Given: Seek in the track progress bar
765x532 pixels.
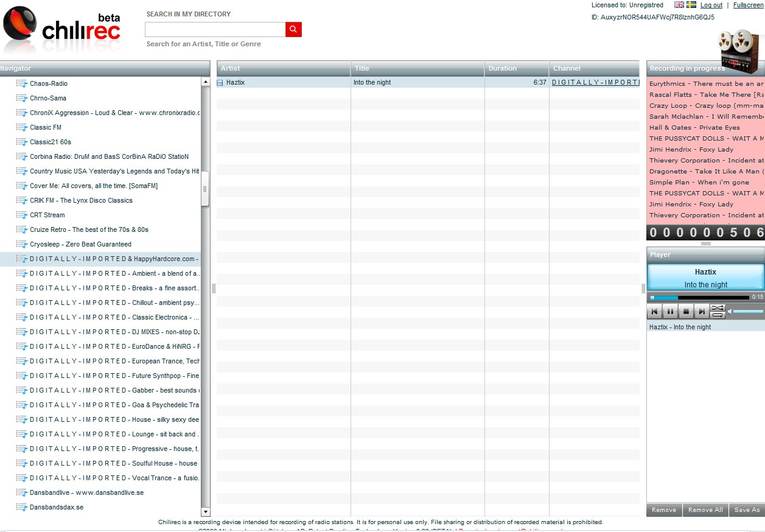Looking at the screenshot, I should point(700,298).
